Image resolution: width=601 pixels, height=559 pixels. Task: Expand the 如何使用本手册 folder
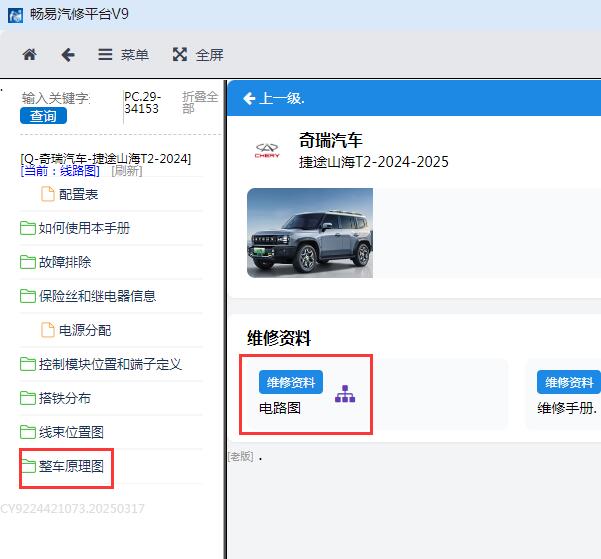(75, 228)
